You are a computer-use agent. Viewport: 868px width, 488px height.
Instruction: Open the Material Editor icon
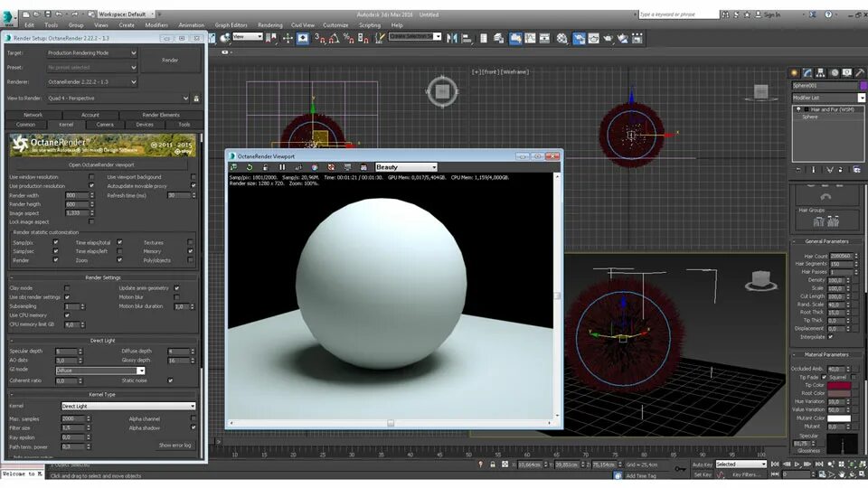coord(561,38)
